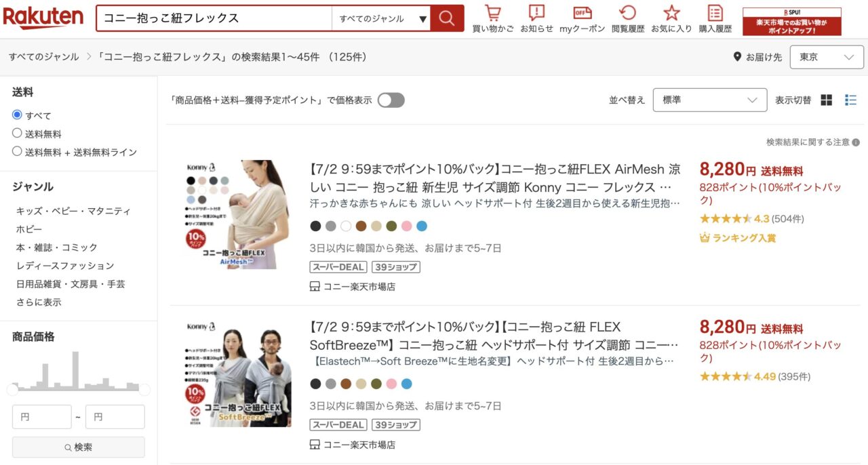Choose pink swatch on SoftBreeze listing
Viewport: 868px width, 465px height.
pyautogui.click(x=391, y=384)
